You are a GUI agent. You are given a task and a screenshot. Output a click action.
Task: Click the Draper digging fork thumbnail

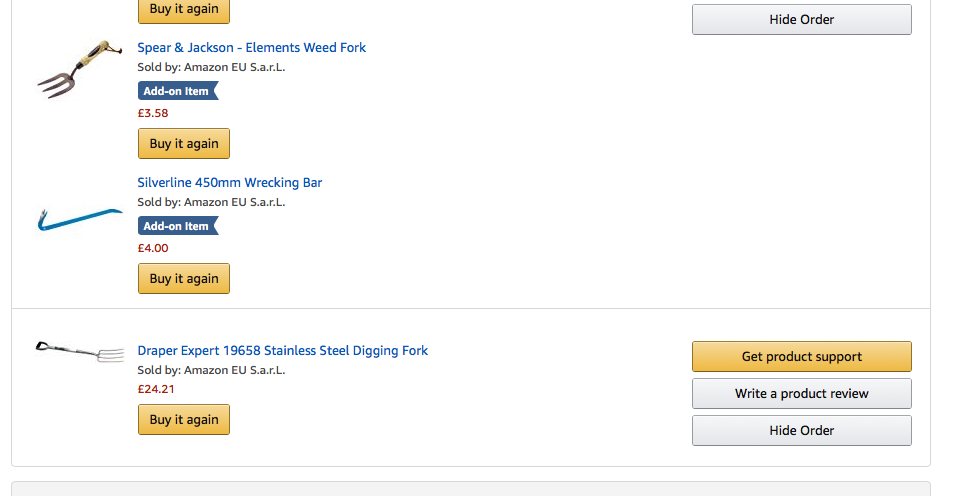pyautogui.click(x=79, y=351)
